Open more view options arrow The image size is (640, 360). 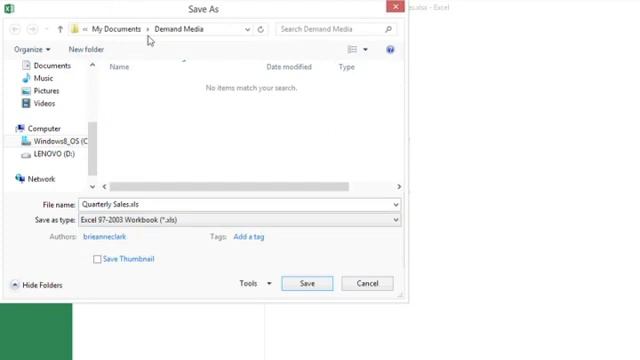click(x=365, y=50)
